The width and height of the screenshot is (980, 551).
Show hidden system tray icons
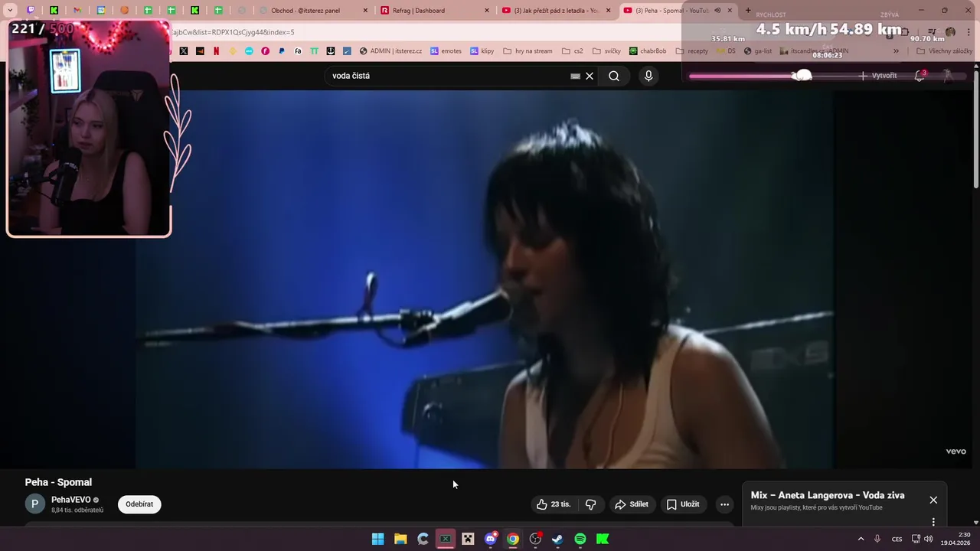coord(861,539)
